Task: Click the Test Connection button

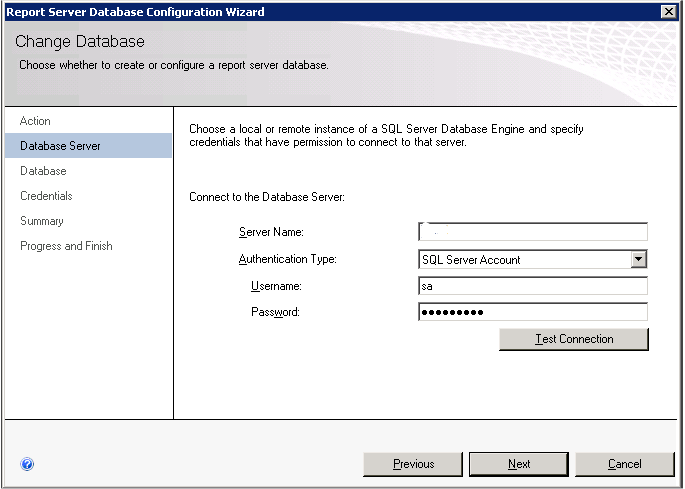Action: pyautogui.click(x=574, y=339)
